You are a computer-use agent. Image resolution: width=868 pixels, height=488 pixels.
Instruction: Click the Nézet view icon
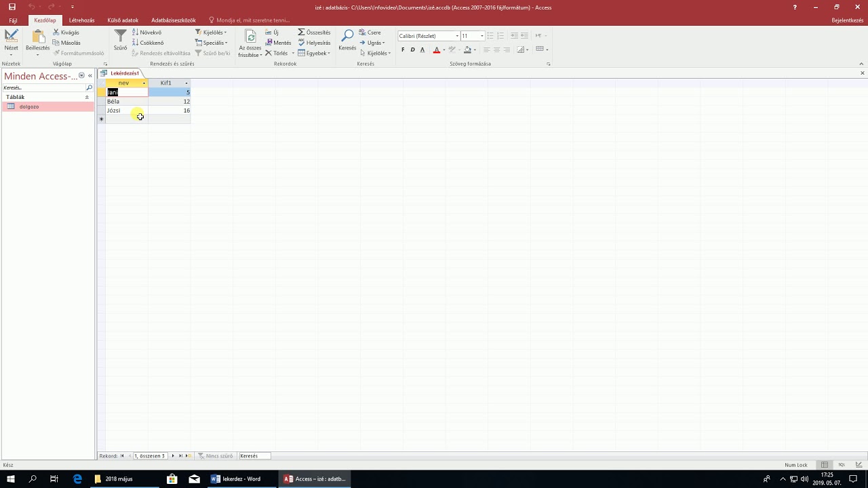pos(12,36)
